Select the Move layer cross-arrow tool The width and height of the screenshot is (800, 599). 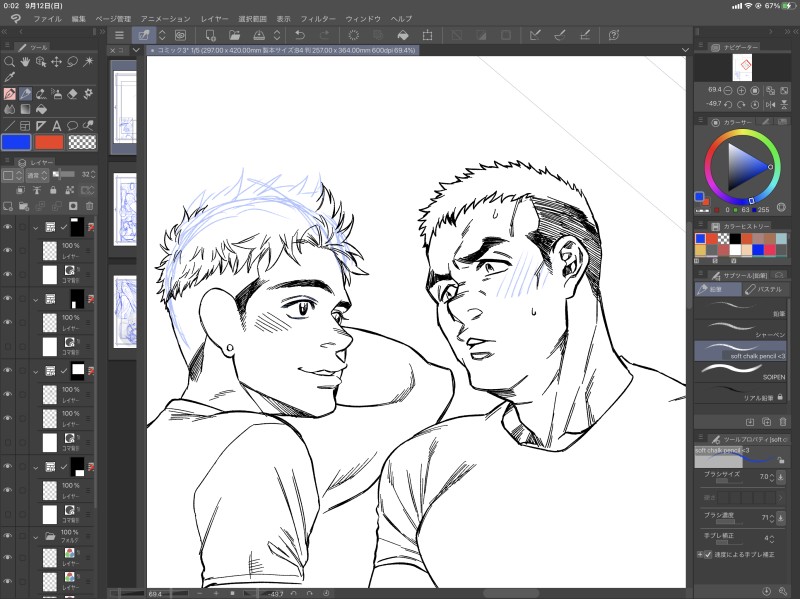[56, 62]
